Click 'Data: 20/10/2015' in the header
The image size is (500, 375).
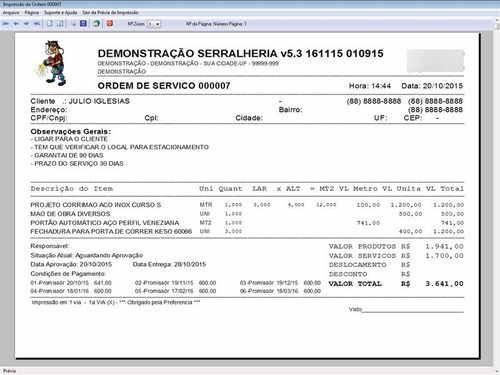tap(432, 86)
